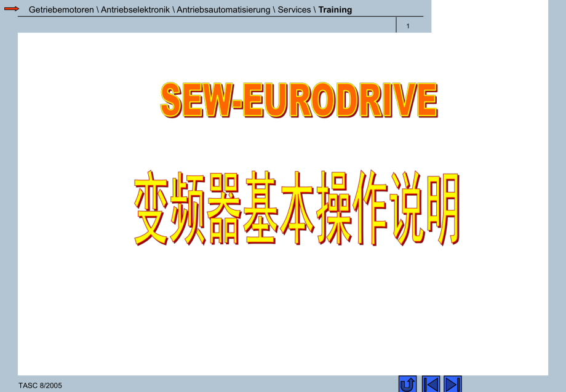Click the blue return-arrow navigation icon

[409, 383]
